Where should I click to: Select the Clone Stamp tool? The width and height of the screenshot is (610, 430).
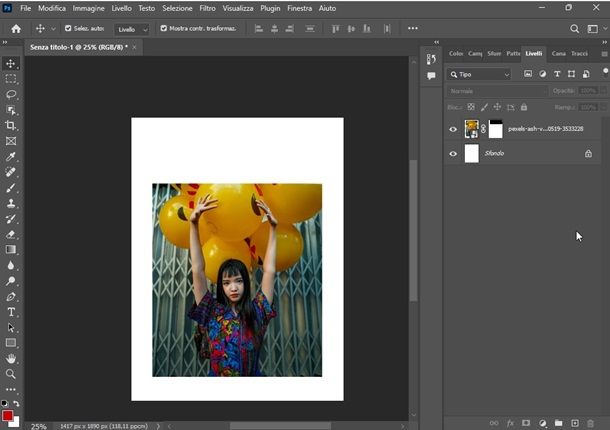click(11, 203)
